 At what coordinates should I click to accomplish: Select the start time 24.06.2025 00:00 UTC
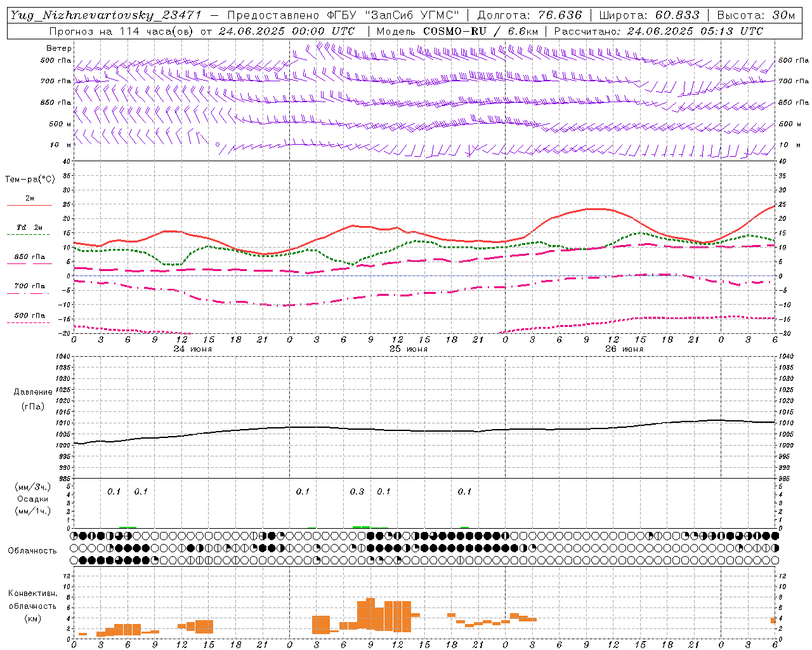click(286, 31)
